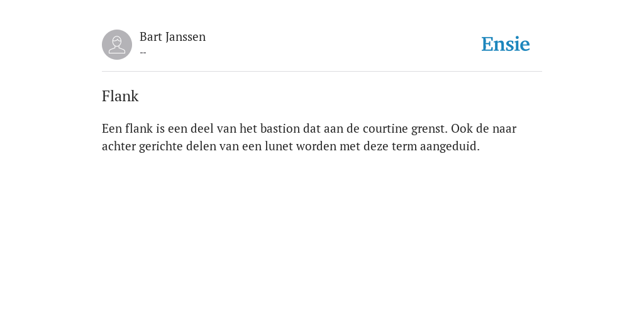The height and width of the screenshot is (322, 644).
Task: Click the word 'lunet' in the text
Action: [x=279, y=146]
